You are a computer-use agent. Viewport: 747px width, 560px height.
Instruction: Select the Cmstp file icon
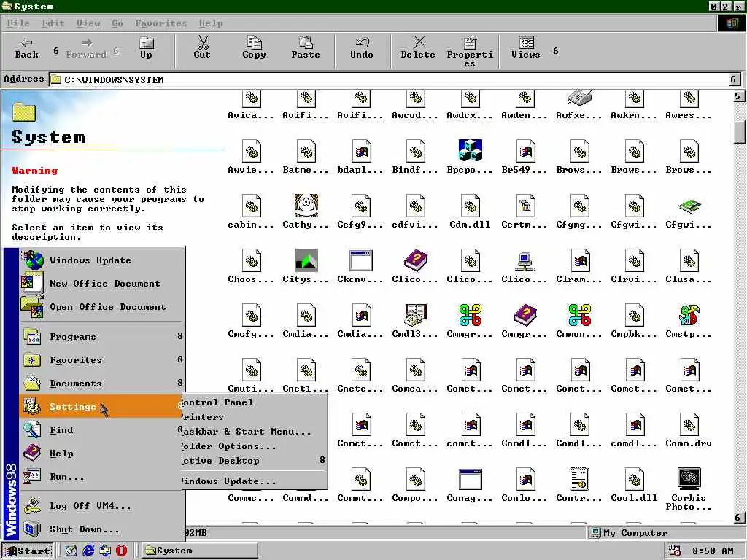point(689,315)
